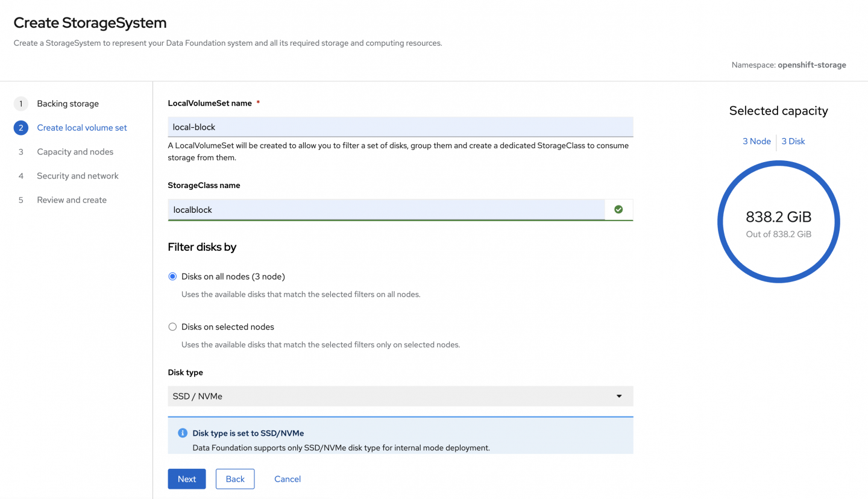The height and width of the screenshot is (499, 868).
Task: Open Review and create step
Action: [x=72, y=200]
